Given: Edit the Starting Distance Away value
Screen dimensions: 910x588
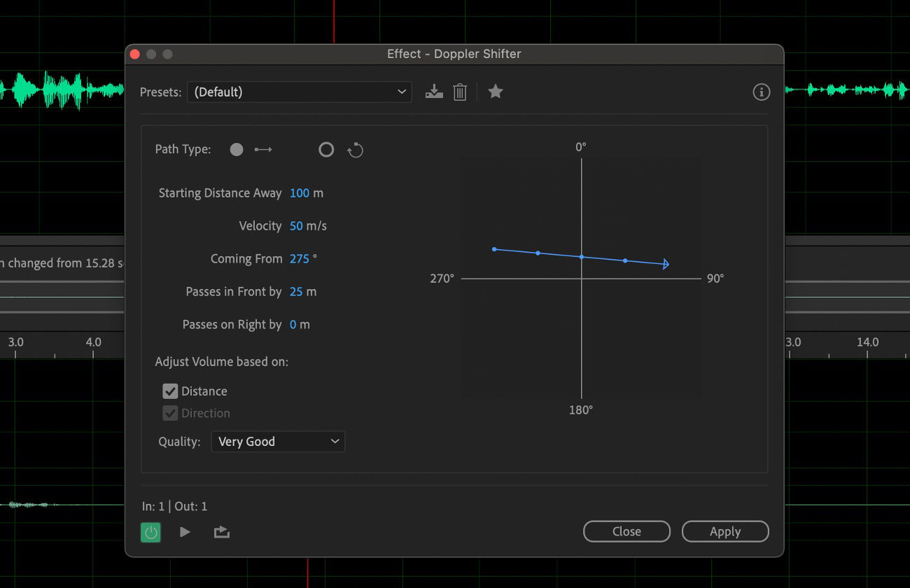Looking at the screenshot, I should [301, 192].
